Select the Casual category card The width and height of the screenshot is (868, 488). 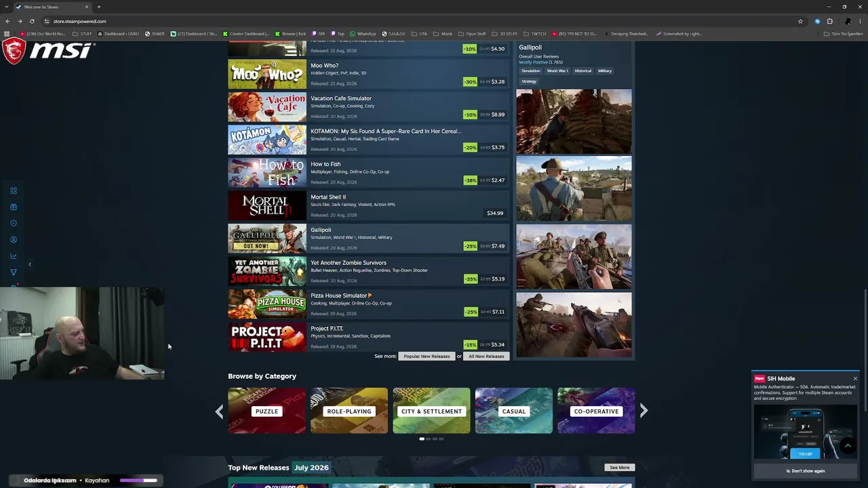[513, 411]
